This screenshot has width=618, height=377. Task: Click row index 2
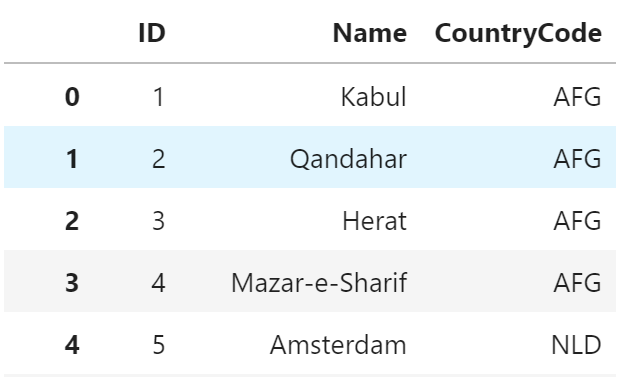[x=72, y=221]
